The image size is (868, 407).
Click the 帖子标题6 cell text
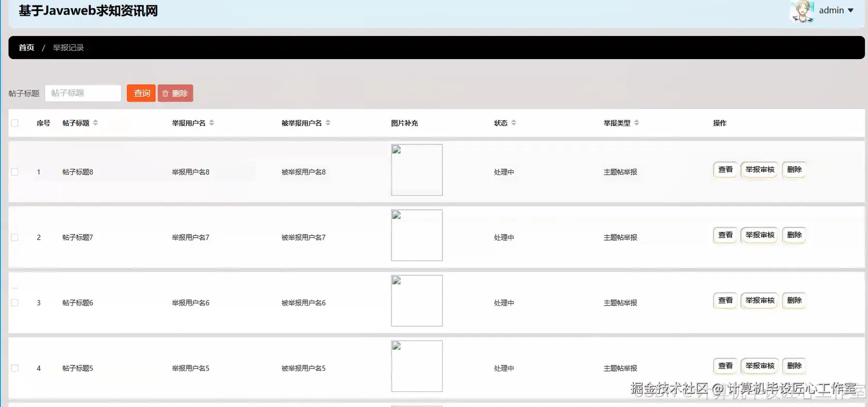point(78,303)
